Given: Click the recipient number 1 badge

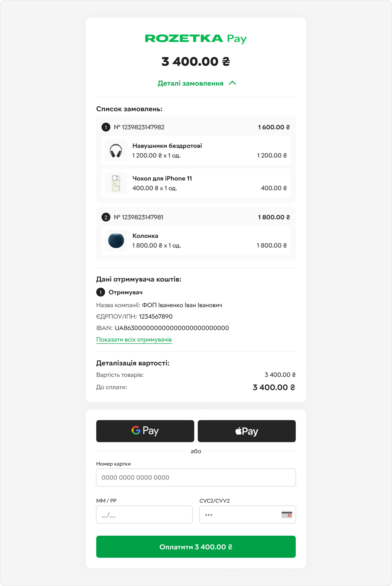Looking at the screenshot, I should pos(101,292).
